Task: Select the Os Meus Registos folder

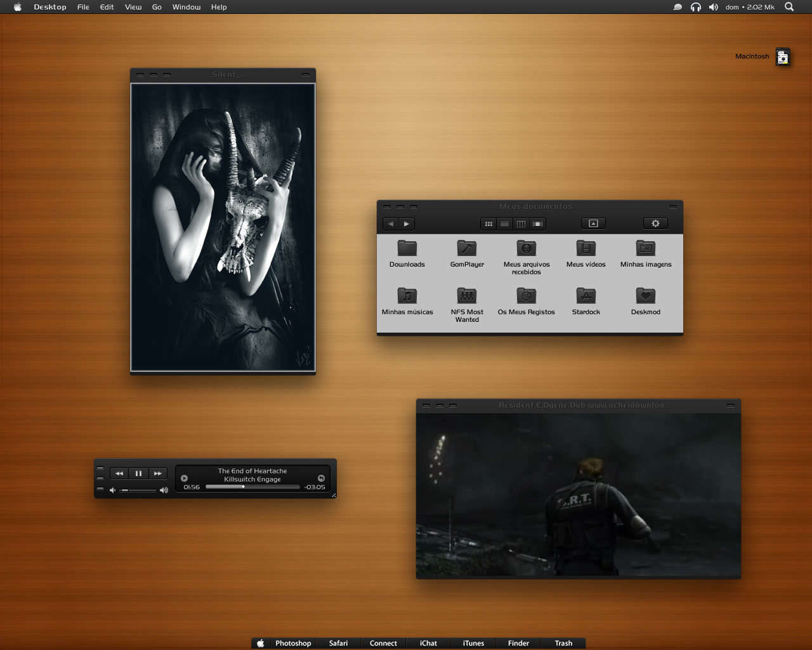Action: (x=527, y=301)
